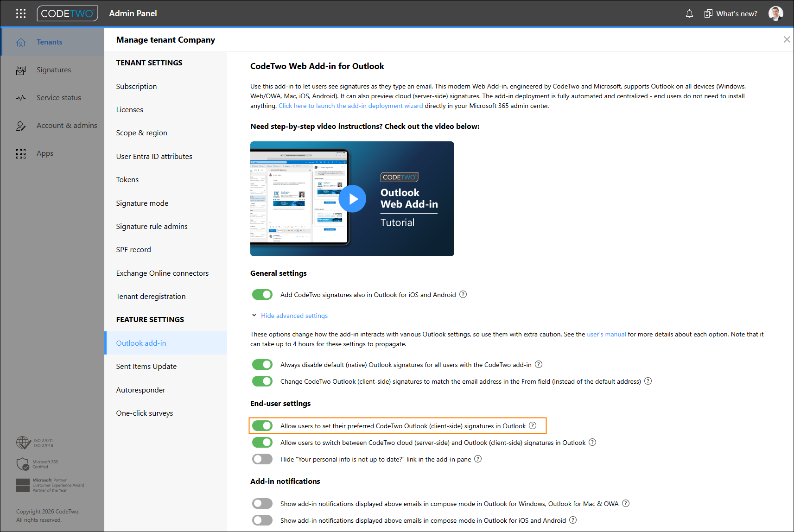Enable notifications for Outlook iOS and Android

coord(262,520)
